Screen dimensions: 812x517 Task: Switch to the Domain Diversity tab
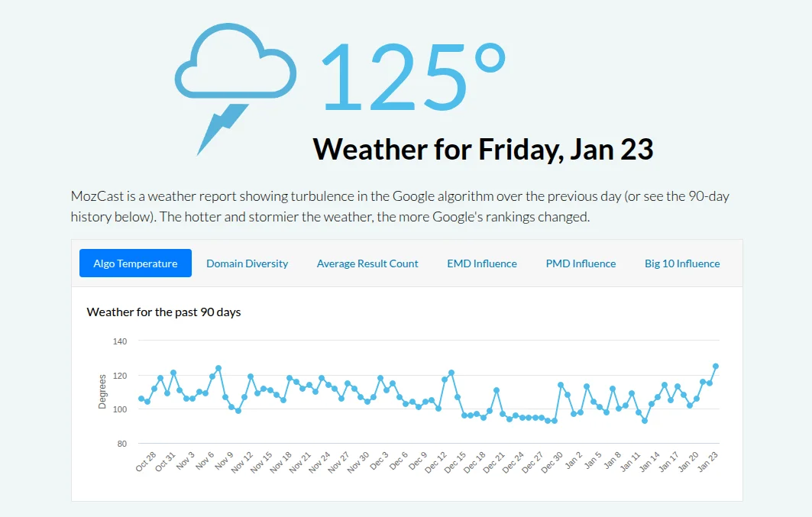[x=247, y=263]
